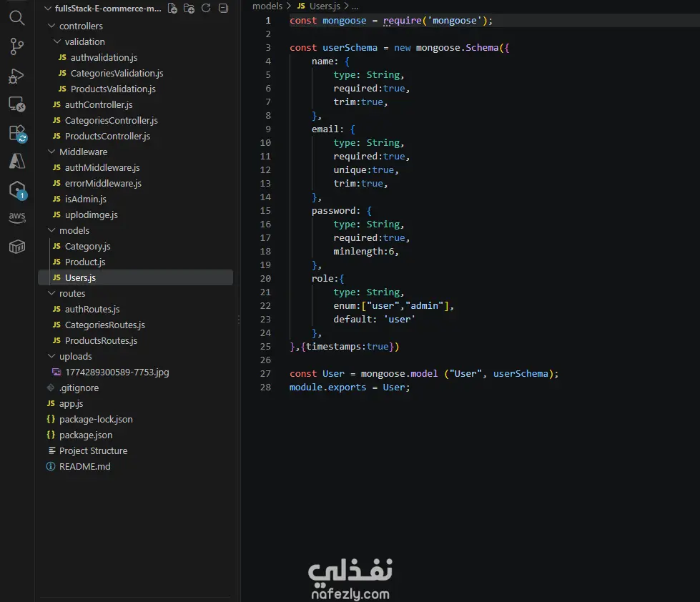This screenshot has width=700, height=602.
Task: Open app.js file
Action: 71,403
